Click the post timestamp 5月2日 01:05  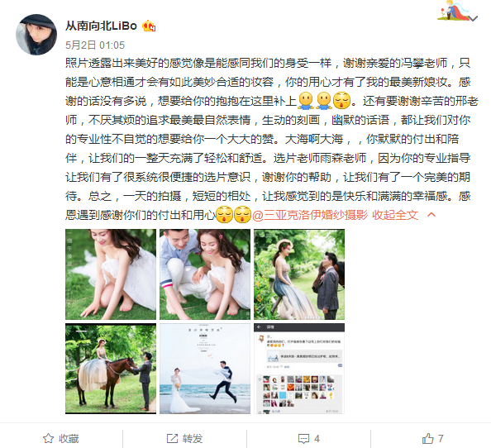coord(95,45)
